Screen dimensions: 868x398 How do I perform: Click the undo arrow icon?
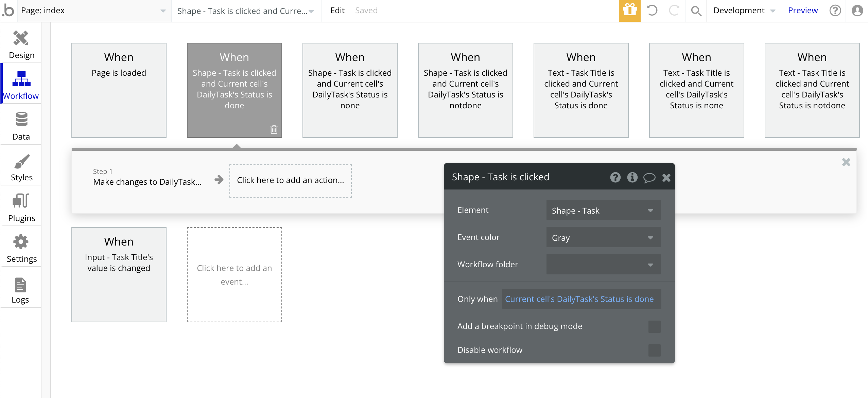click(652, 11)
